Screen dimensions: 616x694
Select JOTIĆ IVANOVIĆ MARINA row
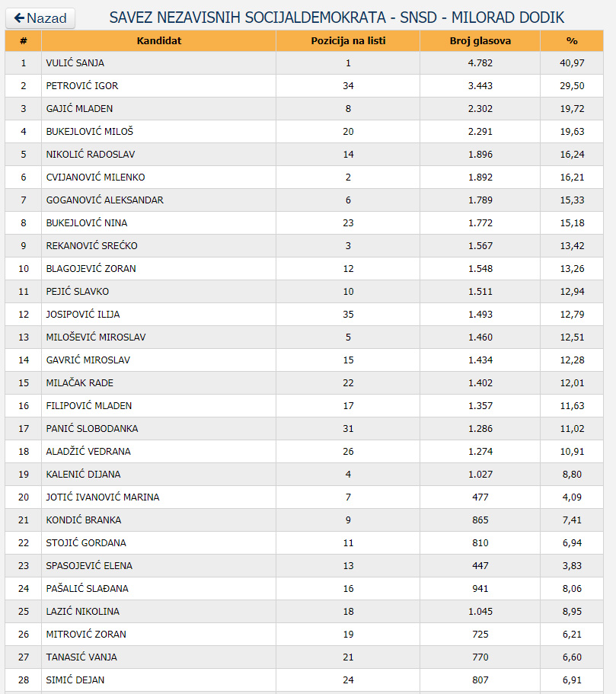[103, 497]
